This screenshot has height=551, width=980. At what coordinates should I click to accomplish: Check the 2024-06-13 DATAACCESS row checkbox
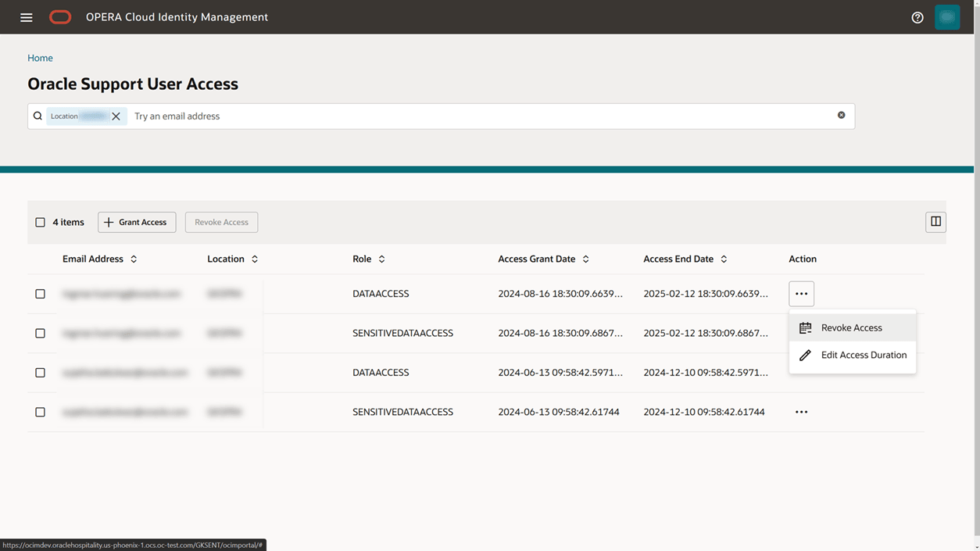point(40,373)
